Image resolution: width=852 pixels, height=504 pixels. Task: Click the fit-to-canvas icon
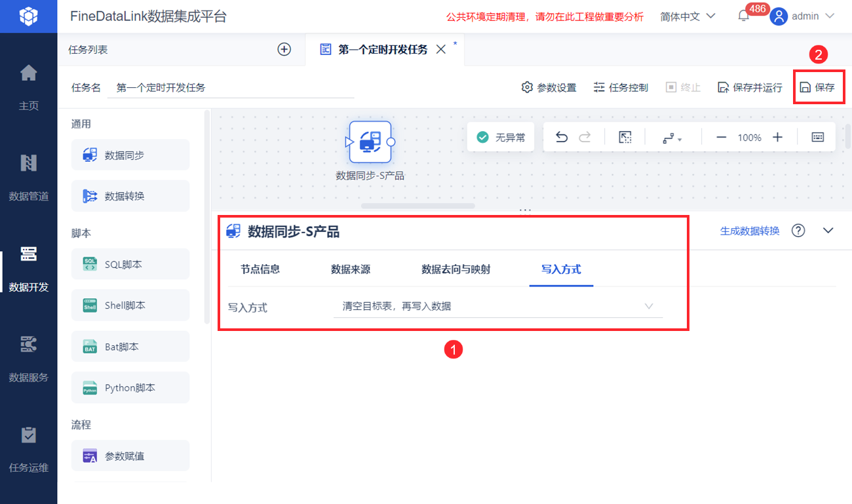click(x=625, y=137)
